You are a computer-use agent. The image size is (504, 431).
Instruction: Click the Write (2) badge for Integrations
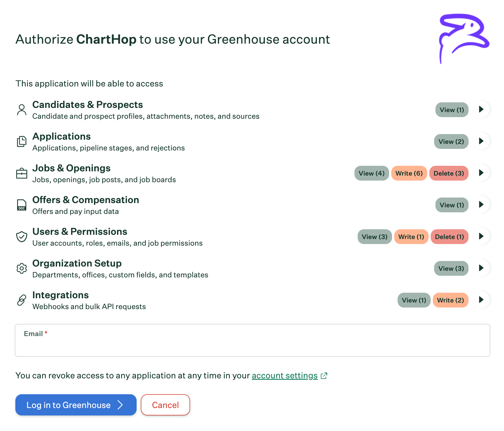[451, 300]
